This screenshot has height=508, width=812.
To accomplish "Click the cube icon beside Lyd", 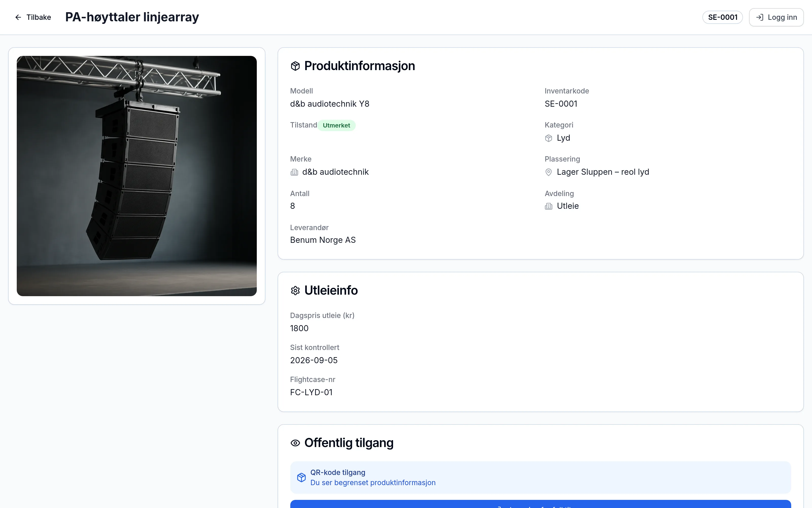I will click(549, 138).
